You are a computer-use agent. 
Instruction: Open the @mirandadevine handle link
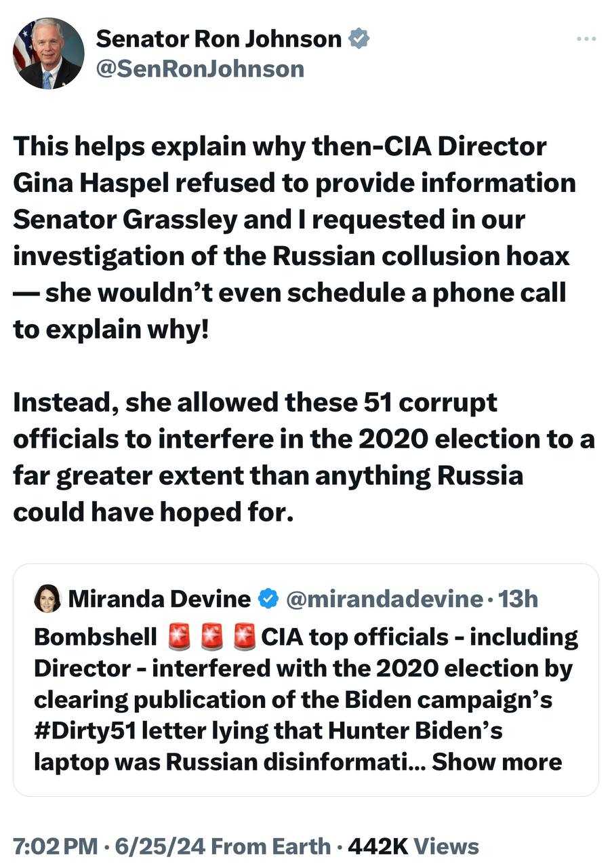[x=384, y=599]
